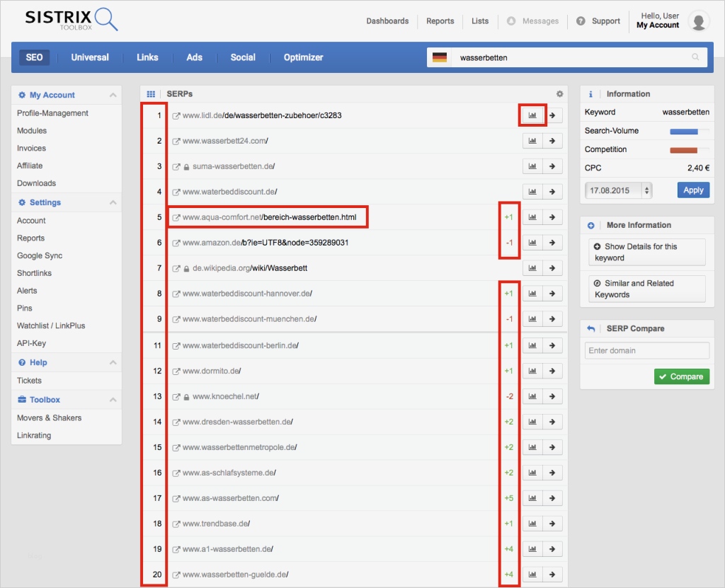Open Lists in top navigation

pos(480,21)
